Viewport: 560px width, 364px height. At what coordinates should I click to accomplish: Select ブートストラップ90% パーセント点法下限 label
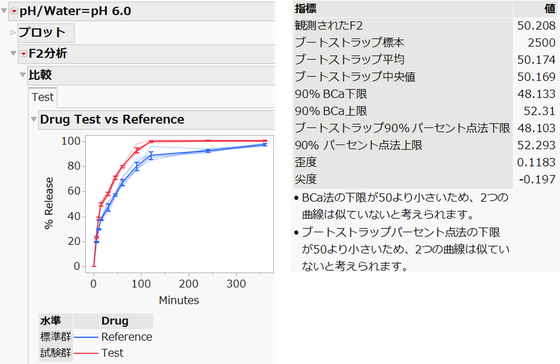(402, 128)
